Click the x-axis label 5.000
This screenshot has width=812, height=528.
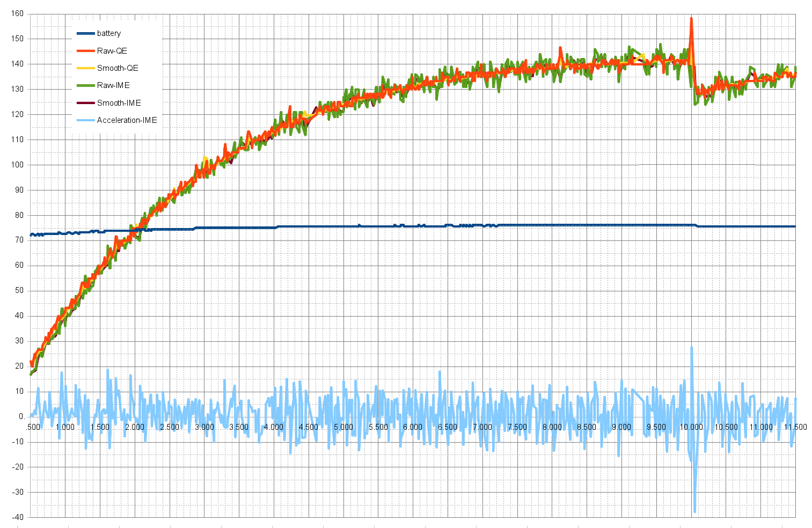coord(343,427)
